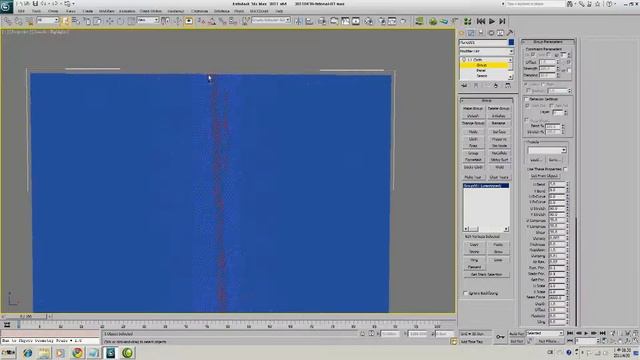
Task: Click the Get From Object button
Action: (544, 176)
